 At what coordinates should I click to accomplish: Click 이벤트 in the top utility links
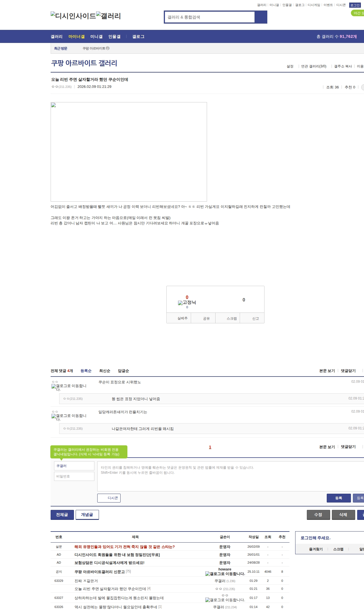coord(328,5)
